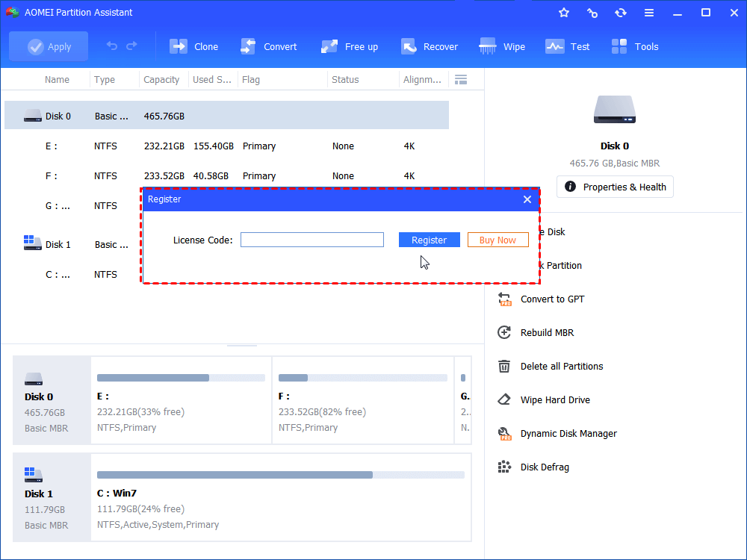Click the E: partition usage bar
The image size is (747, 560).
click(181, 378)
